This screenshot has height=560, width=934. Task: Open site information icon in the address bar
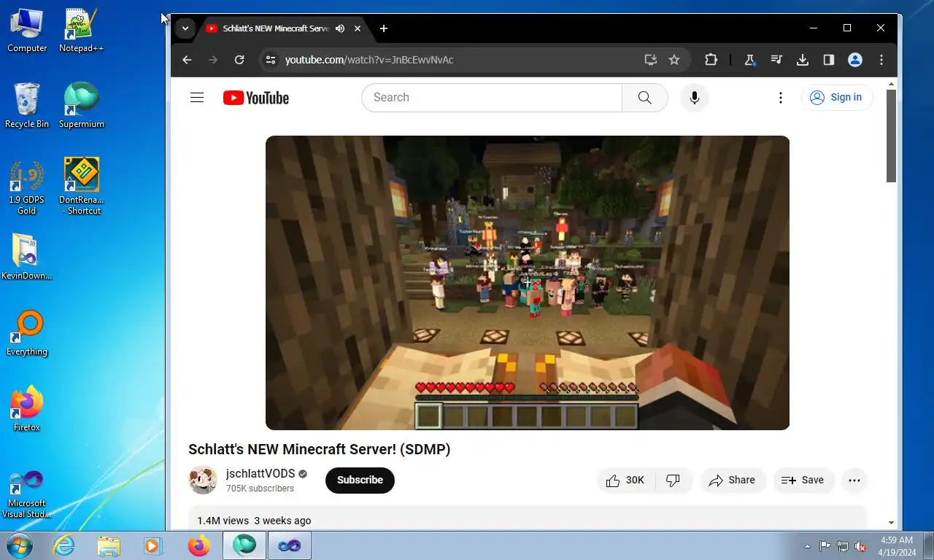point(271,60)
